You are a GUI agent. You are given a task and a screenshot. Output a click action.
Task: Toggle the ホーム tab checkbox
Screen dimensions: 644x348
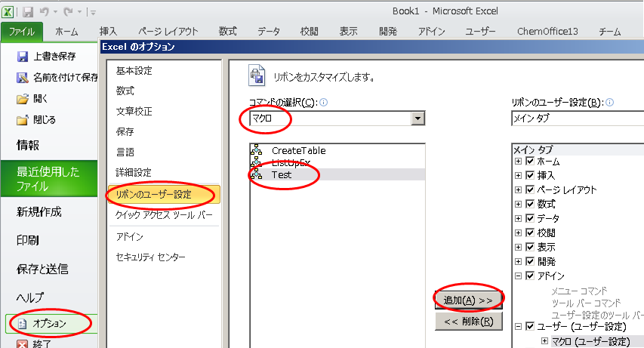pos(530,161)
